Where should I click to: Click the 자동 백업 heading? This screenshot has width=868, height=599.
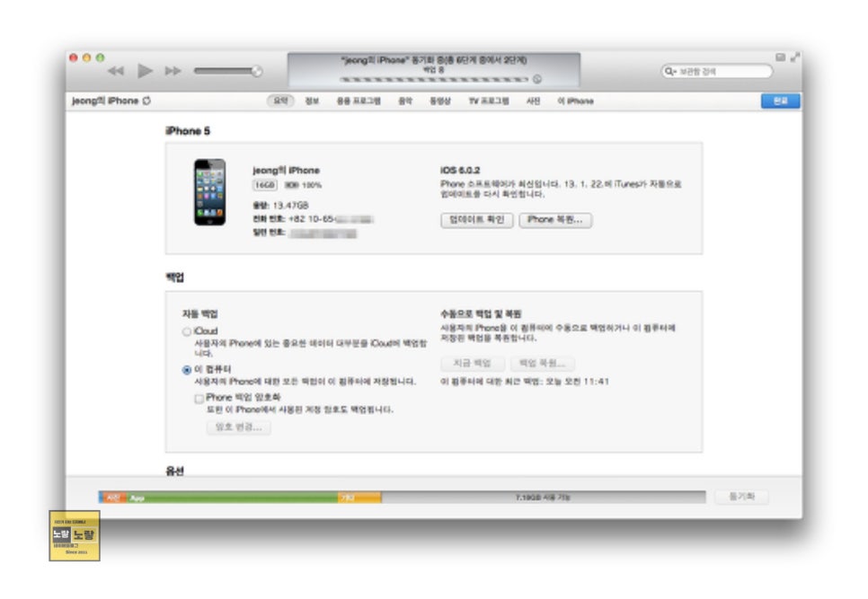click(199, 313)
